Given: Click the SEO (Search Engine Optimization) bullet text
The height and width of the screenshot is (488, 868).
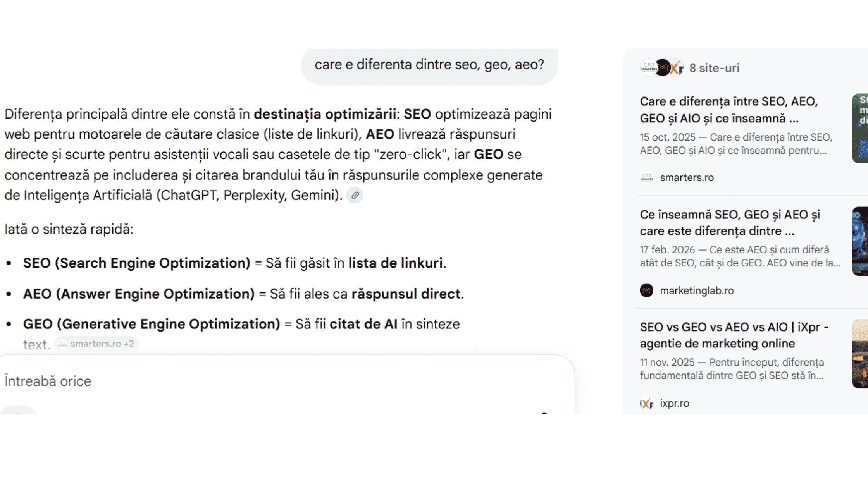Looking at the screenshot, I should coord(234,263).
